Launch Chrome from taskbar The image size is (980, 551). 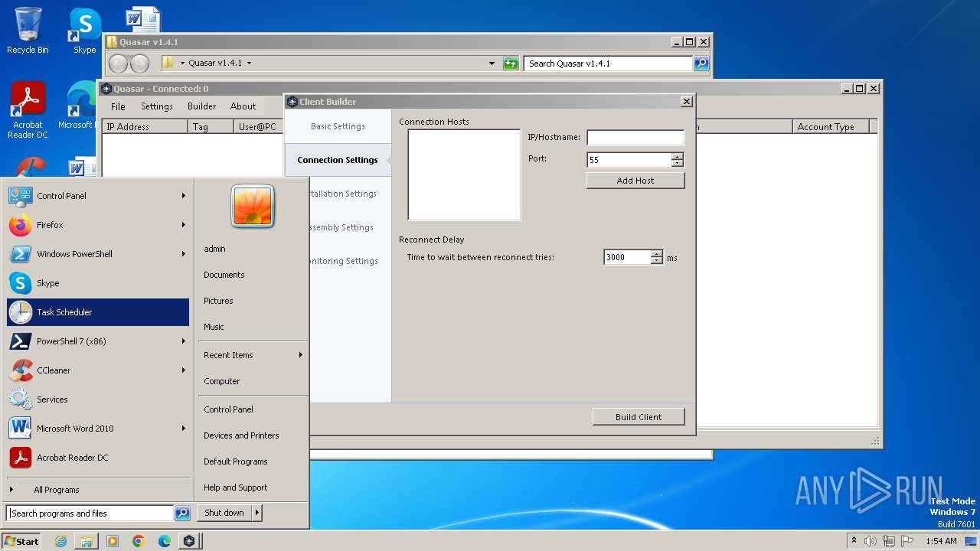(139, 541)
